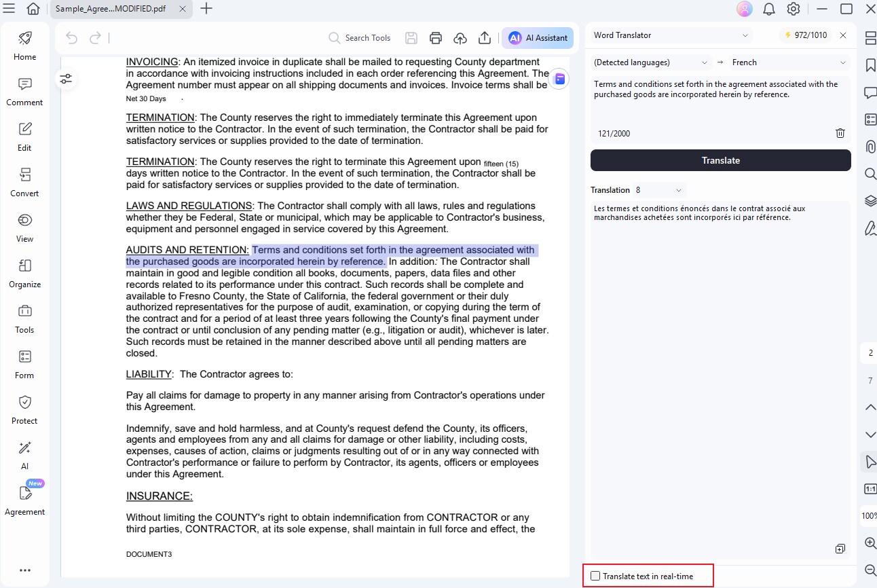This screenshot has height=588, width=877.
Task: Open the Search panel in the right sidebar
Action: [870, 174]
